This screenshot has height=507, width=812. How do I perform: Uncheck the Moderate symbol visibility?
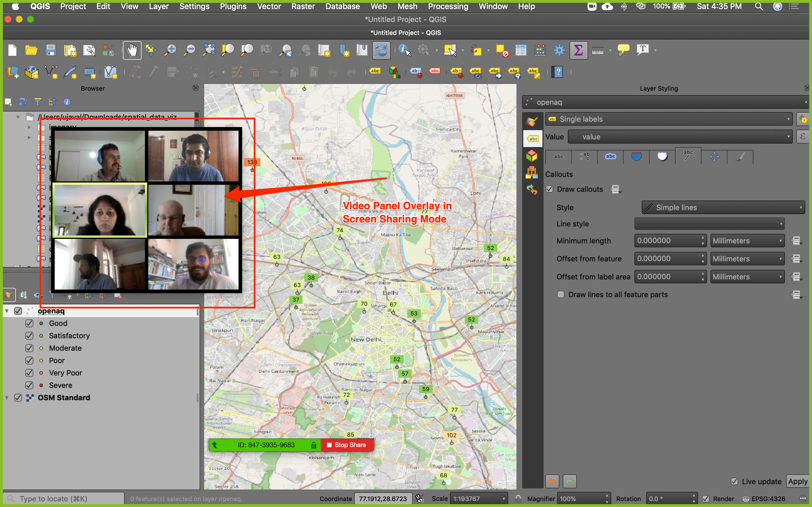click(29, 348)
